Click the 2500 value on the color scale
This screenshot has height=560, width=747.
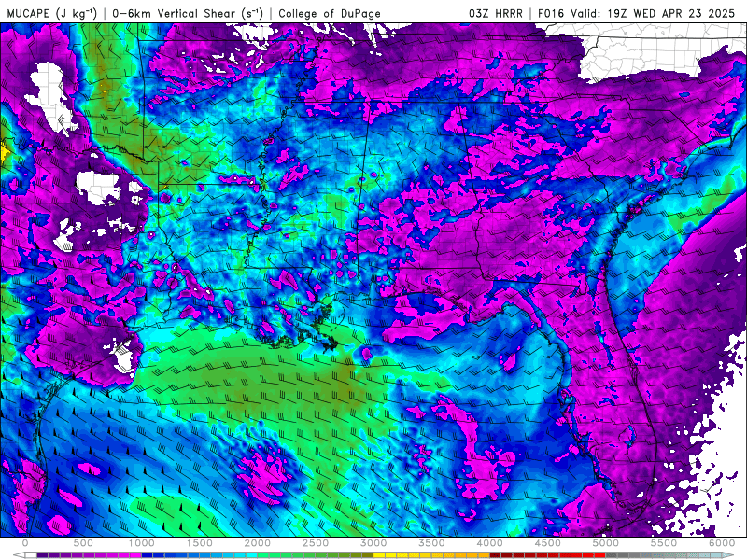316,543
